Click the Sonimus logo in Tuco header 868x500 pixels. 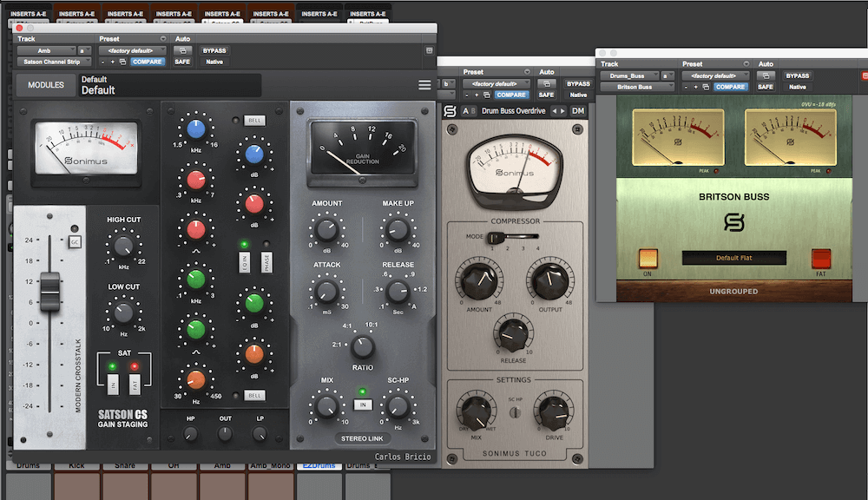[x=450, y=111]
